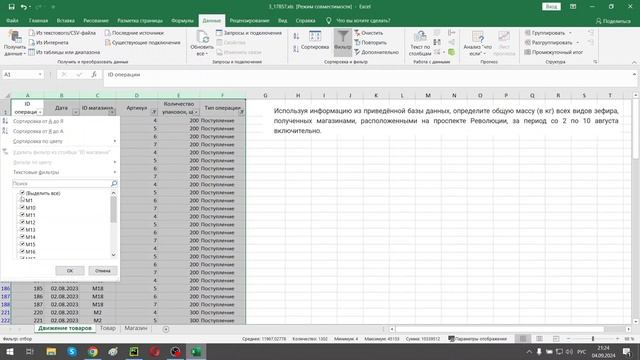Image resolution: width=640 pixels, height=360 pixels.
Task: Uncheck the M10 checkbox
Action: tap(22, 208)
